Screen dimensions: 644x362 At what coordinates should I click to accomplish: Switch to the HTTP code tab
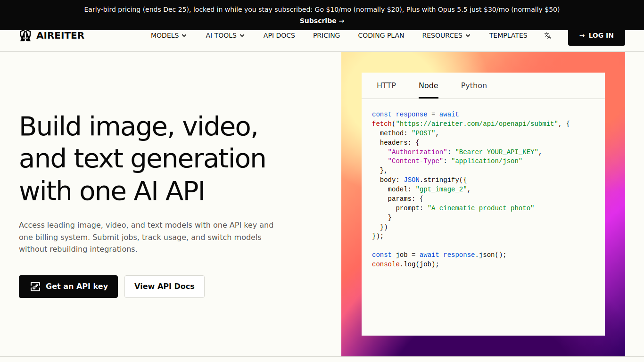click(x=386, y=85)
